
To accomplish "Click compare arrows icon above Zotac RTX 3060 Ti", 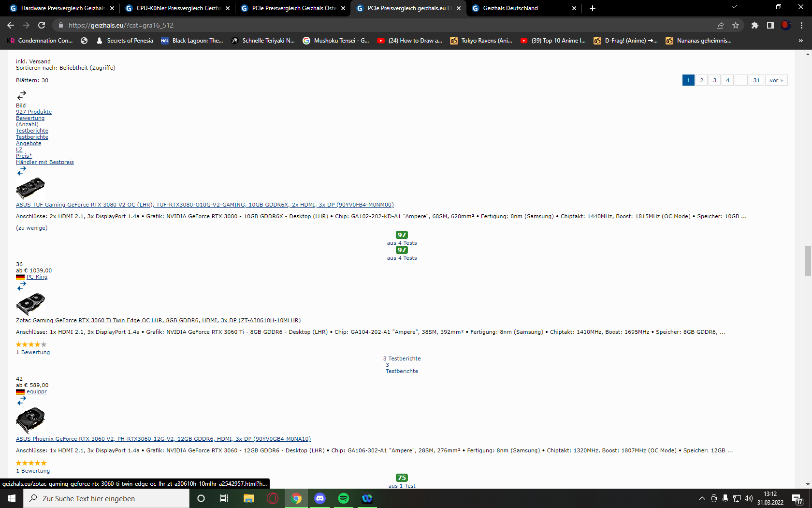I will [21, 286].
